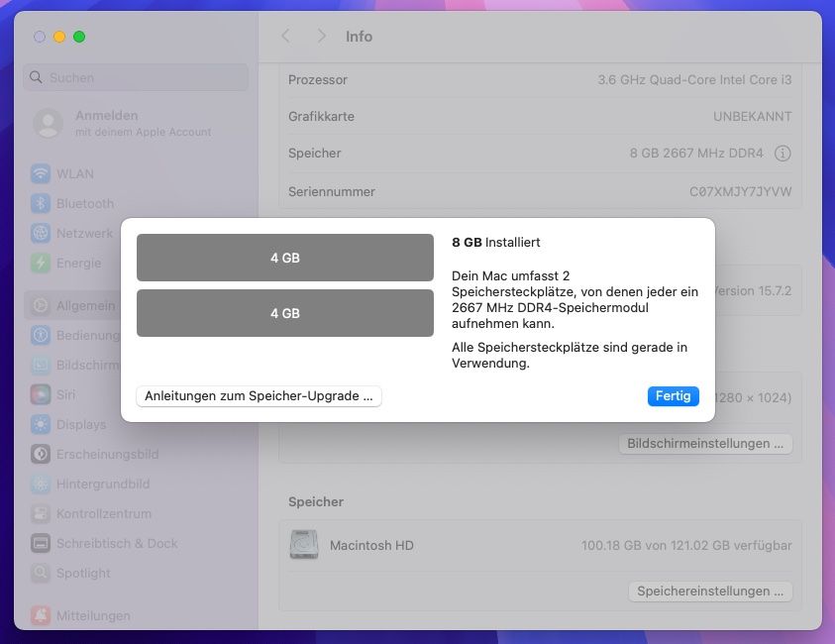Click the Macintosh HD label
The height and width of the screenshot is (644, 835).
click(371, 546)
